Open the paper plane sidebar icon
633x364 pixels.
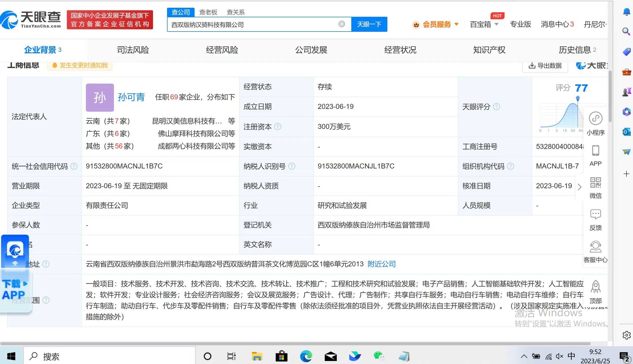(626, 152)
